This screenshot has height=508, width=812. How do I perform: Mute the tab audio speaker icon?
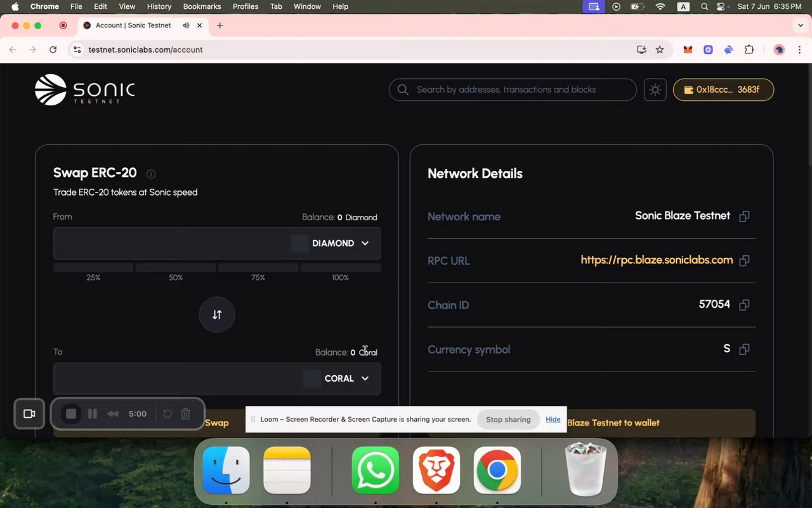[186, 25]
